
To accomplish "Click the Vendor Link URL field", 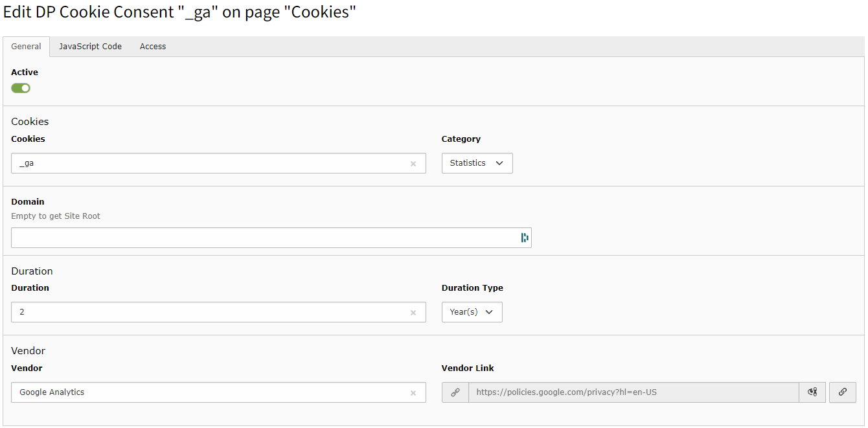I will (x=634, y=392).
